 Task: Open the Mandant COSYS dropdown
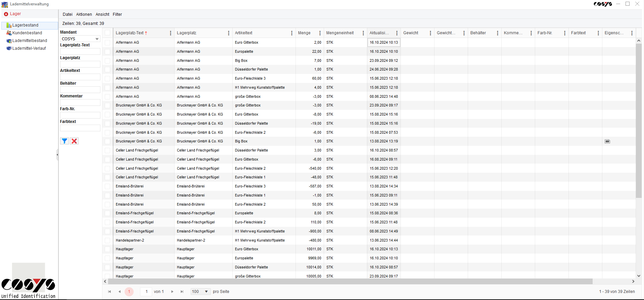[80, 39]
